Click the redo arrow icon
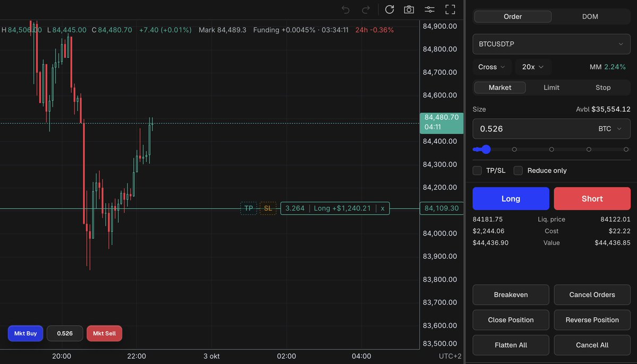 [366, 10]
